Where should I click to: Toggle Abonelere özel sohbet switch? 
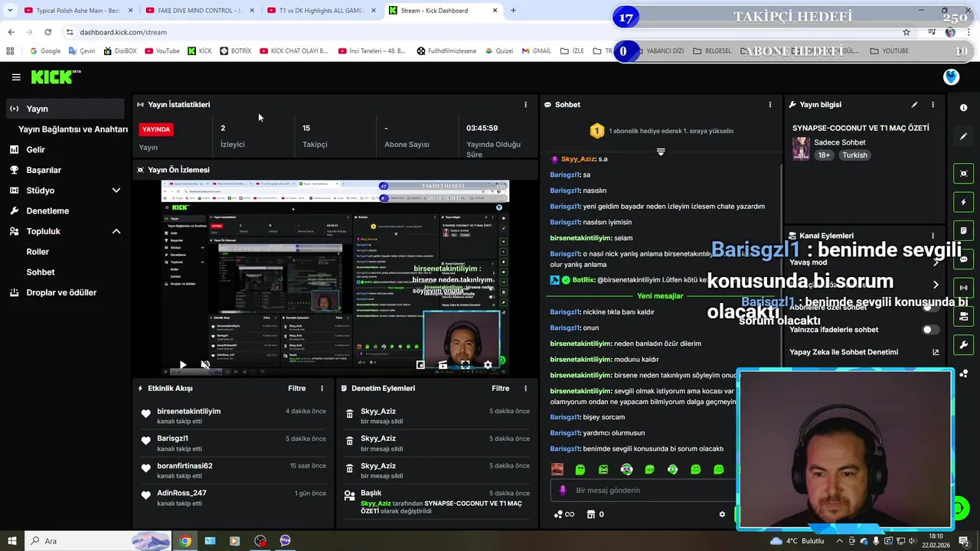pos(930,307)
